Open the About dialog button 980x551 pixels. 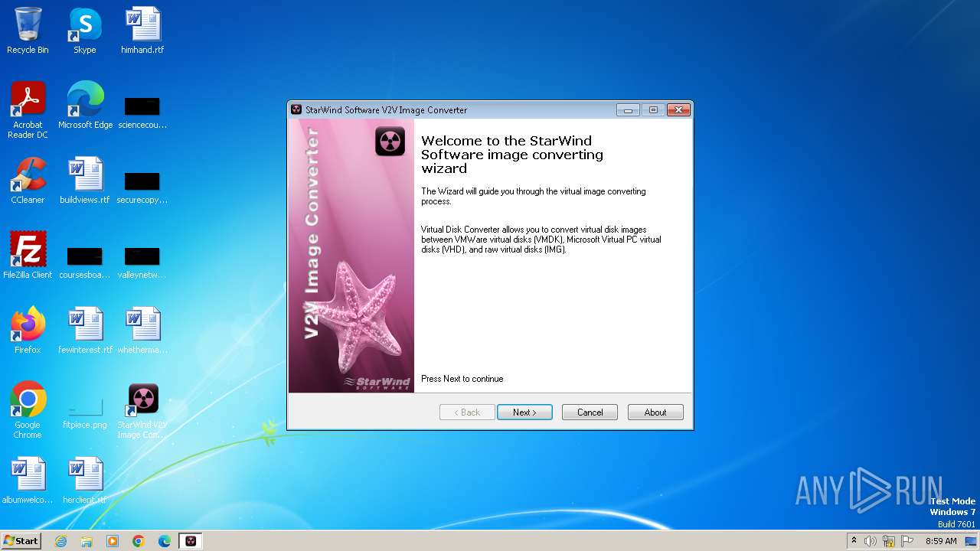pos(655,412)
